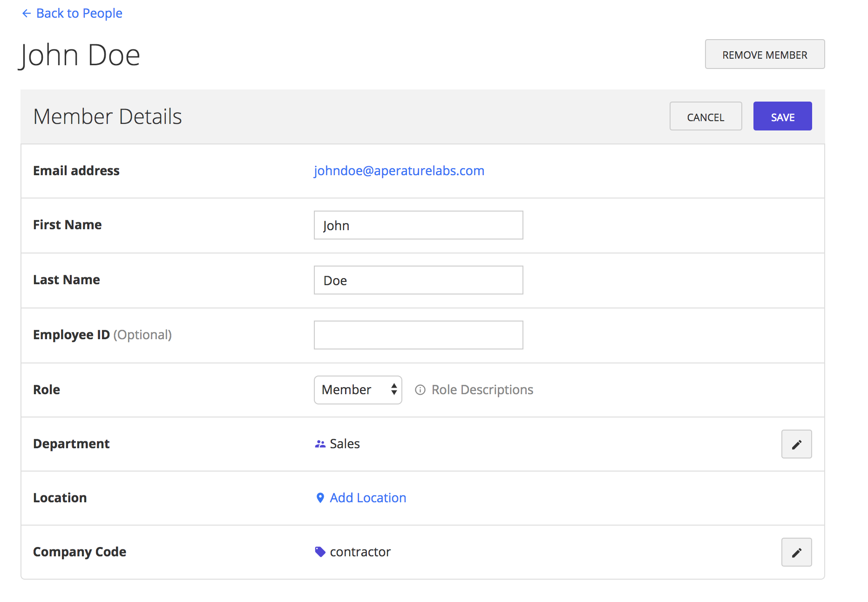Click the Department label
The width and height of the screenshot is (868, 602).
click(71, 444)
